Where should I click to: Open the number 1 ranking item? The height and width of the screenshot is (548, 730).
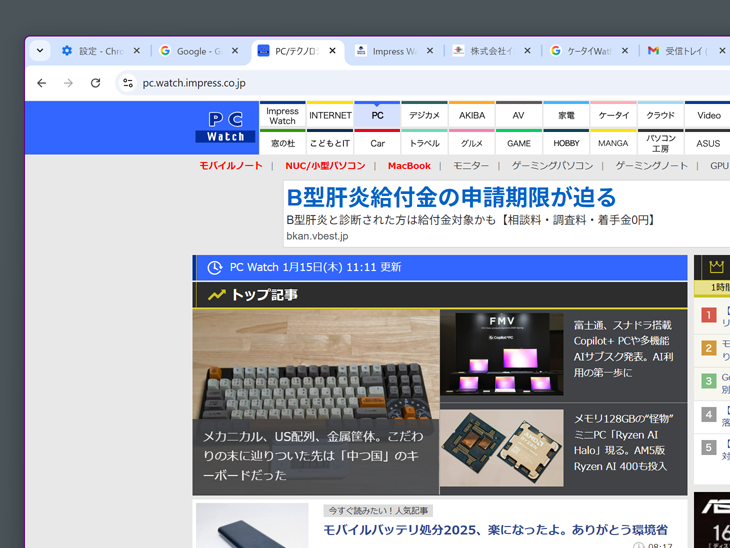click(x=712, y=316)
